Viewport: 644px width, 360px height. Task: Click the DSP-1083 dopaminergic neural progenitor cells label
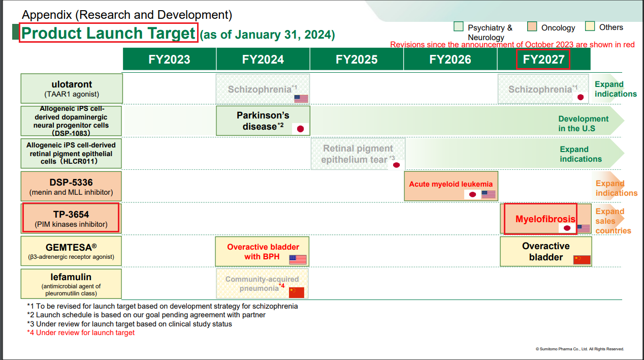pos(72,121)
